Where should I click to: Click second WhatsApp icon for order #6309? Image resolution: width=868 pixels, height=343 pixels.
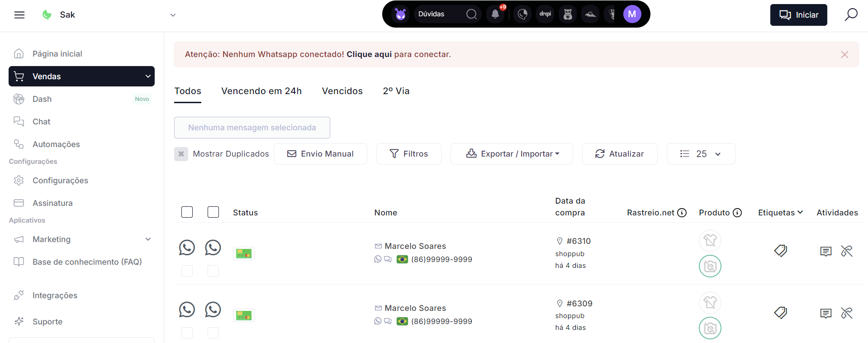coord(213,310)
